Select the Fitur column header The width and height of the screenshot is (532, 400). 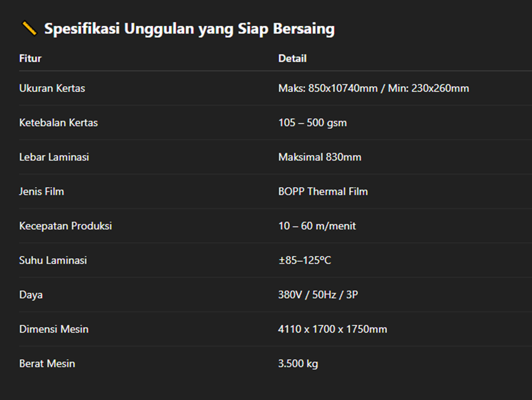point(30,58)
